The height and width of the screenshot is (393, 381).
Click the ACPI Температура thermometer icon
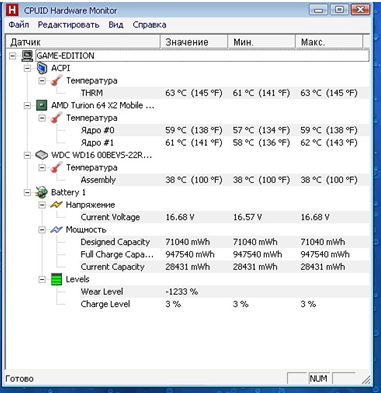point(57,81)
